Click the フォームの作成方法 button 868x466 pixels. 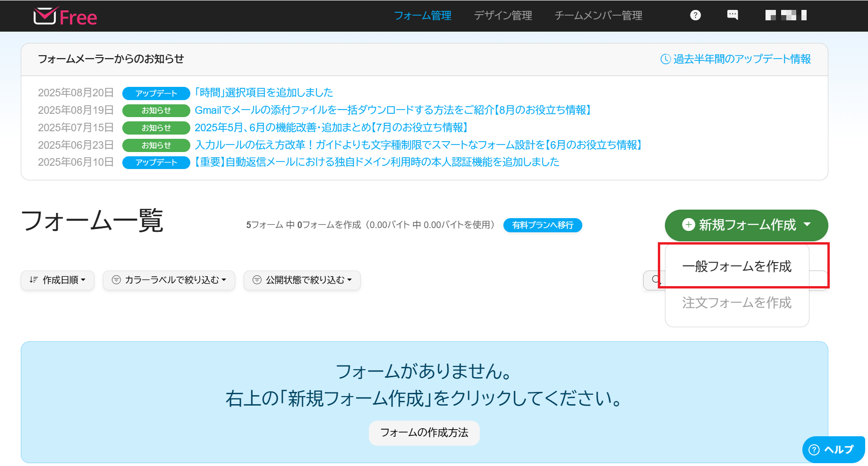[424, 432]
